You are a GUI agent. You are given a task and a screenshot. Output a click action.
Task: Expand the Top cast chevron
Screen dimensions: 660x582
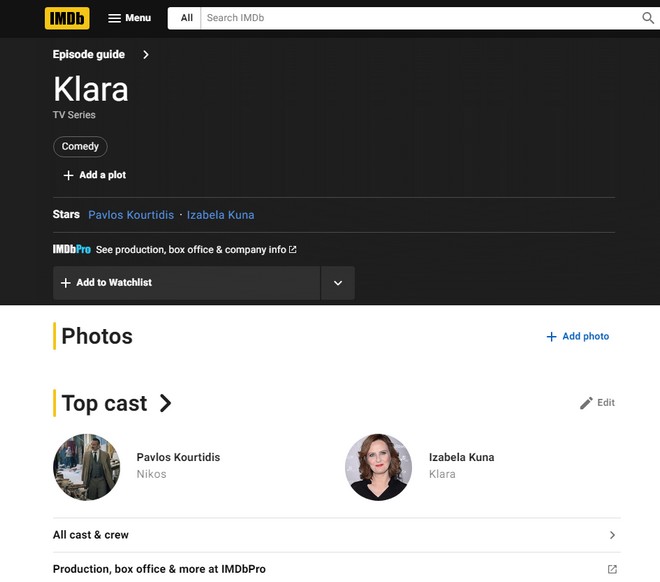(x=166, y=403)
